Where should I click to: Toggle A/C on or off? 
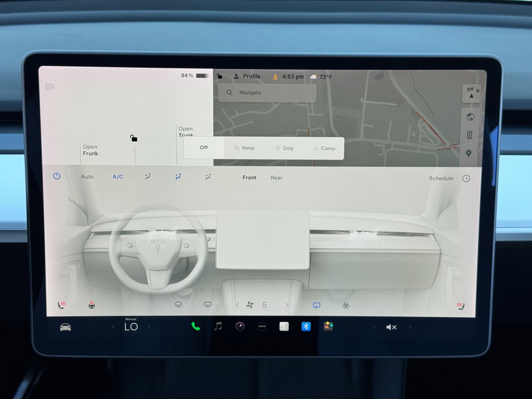[x=118, y=177]
